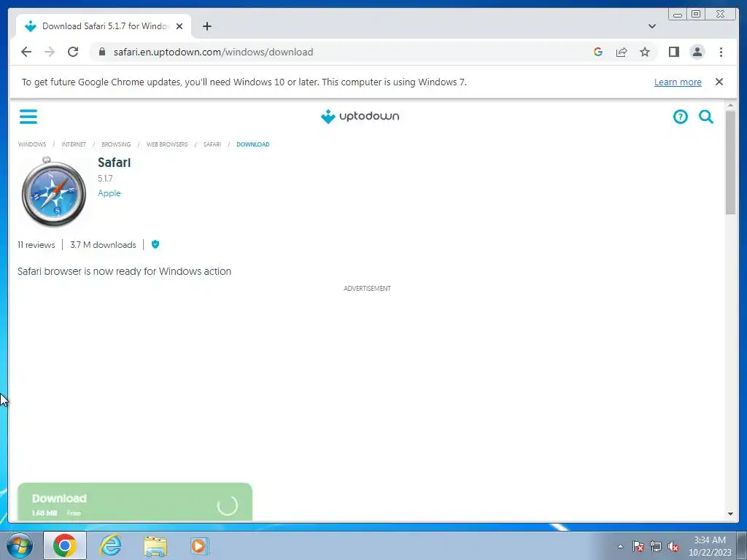The image size is (747, 560).
Task: Bookmark this page with the star
Action: [645, 52]
